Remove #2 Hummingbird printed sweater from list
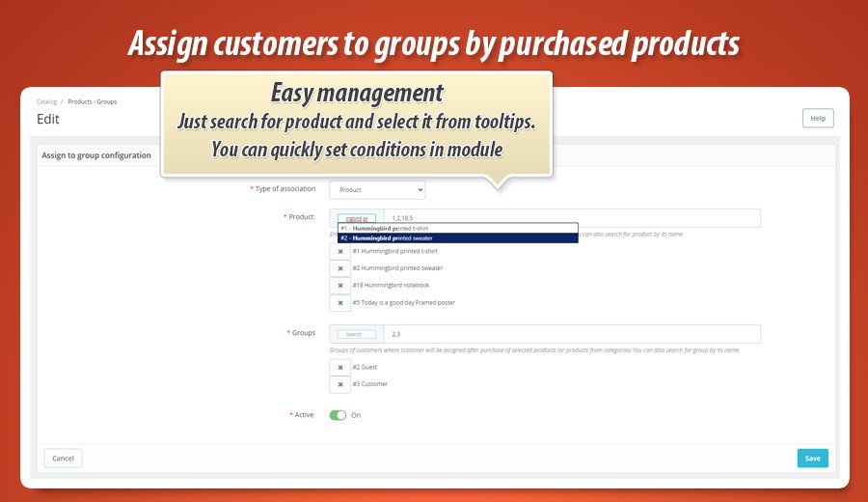The image size is (868, 502). 339,268
